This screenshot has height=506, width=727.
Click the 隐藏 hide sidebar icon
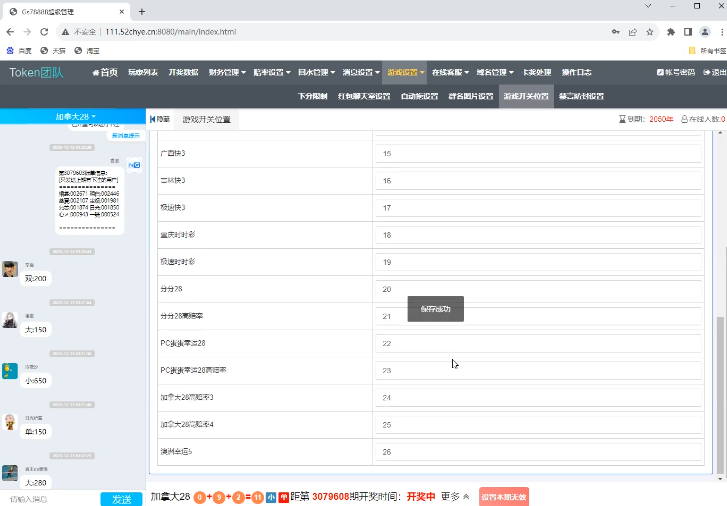[160, 119]
